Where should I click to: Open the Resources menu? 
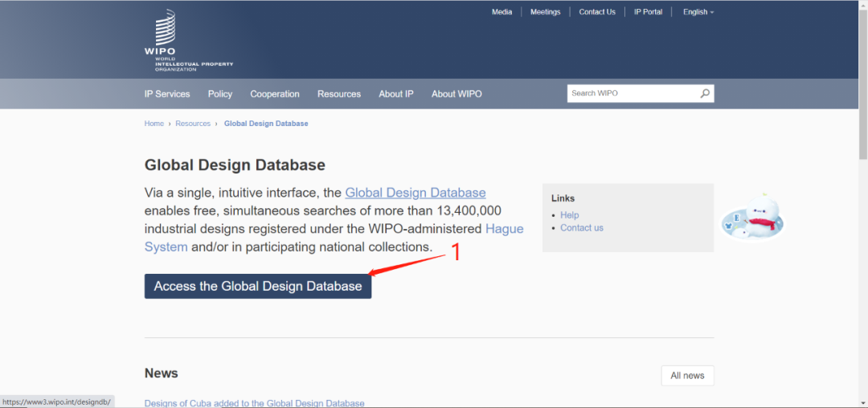coord(339,94)
